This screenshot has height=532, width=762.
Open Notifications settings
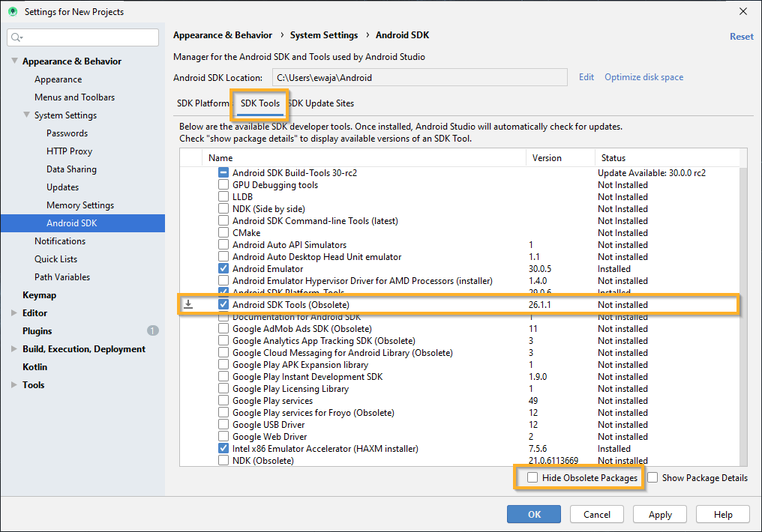click(60, 241)
